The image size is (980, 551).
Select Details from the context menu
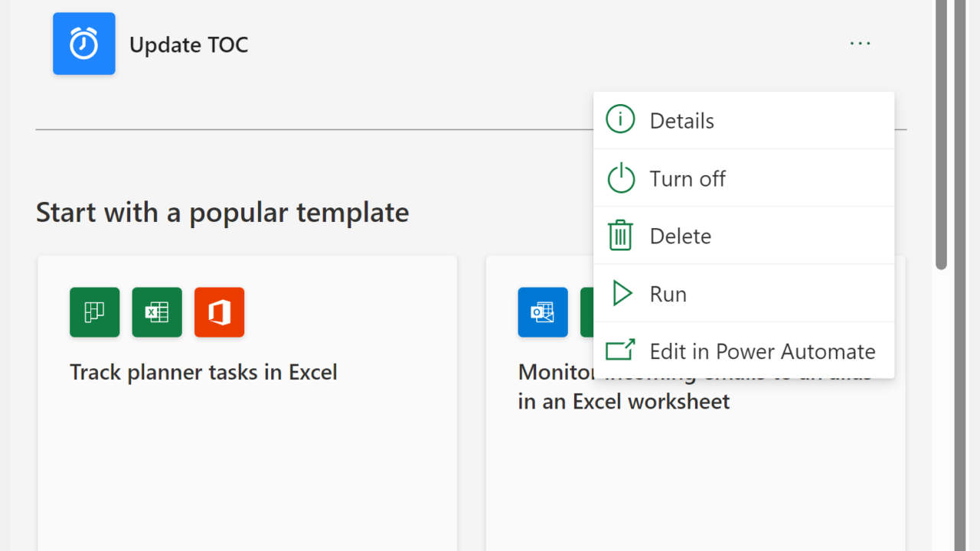pyautogui.click(x=681, y=121)
